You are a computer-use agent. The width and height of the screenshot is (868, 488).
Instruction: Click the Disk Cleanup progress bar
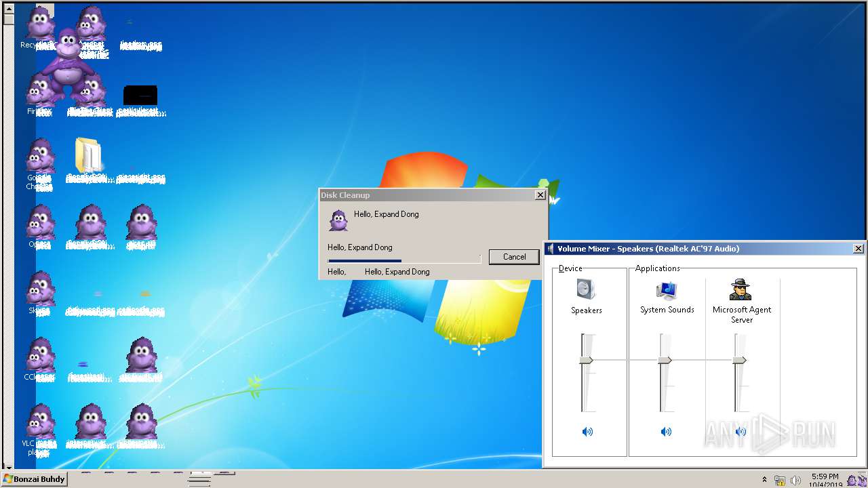click(404, 260)
